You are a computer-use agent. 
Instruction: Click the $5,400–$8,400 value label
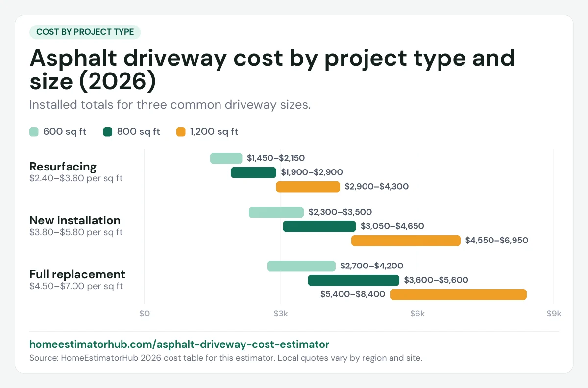[353, 294]
